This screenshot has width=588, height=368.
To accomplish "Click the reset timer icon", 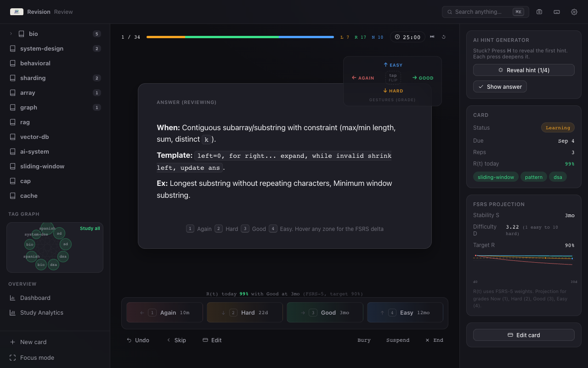I will pyautogui.click(x=444, y=37).
